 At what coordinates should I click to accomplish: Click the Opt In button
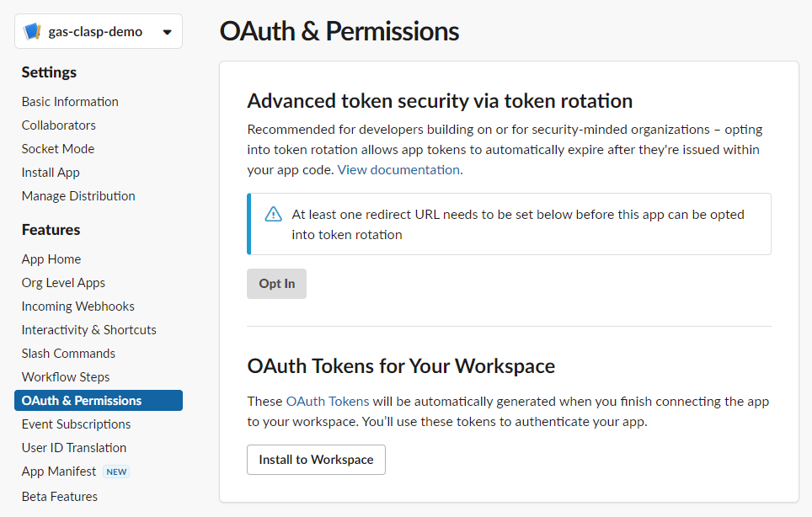tap(276, 284)
